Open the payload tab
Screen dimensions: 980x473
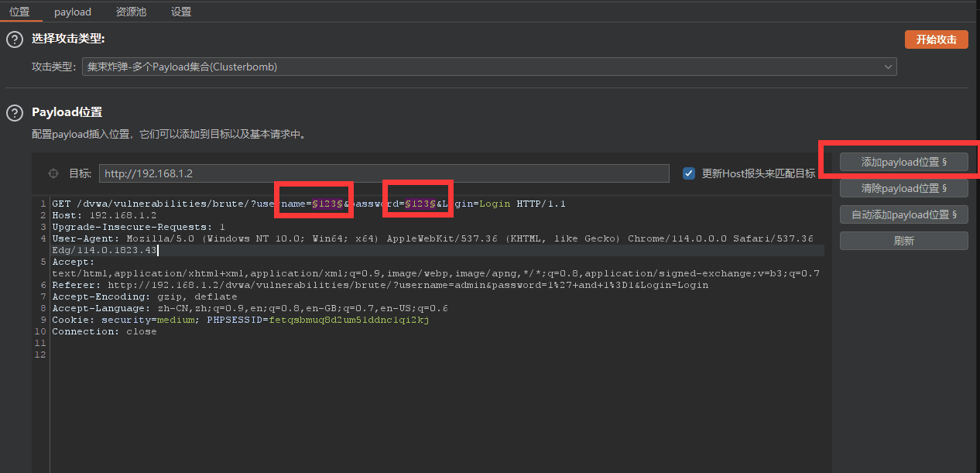click(x=73, y=12)
